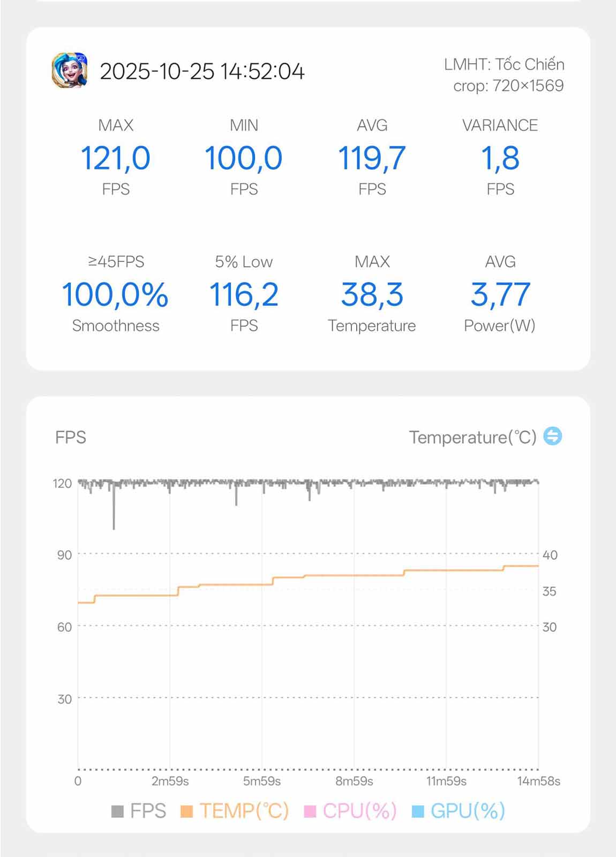
Task: Open the Temperature(°C) axis selector label
Action: click(x=472, y=437)
